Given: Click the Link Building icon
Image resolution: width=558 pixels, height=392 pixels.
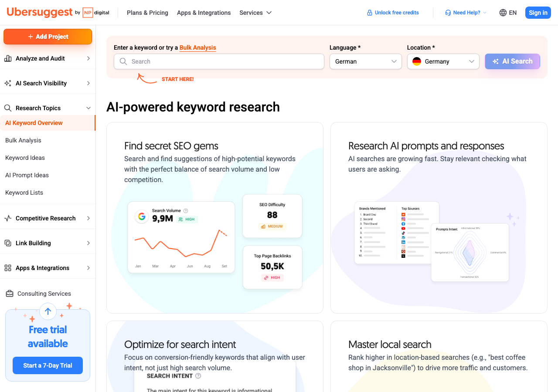Looking at the screenshot, I should pos(8,243).
